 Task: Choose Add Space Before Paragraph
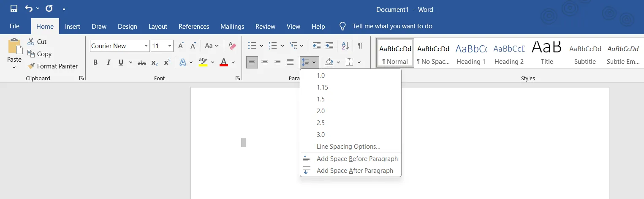click(351, 158)
